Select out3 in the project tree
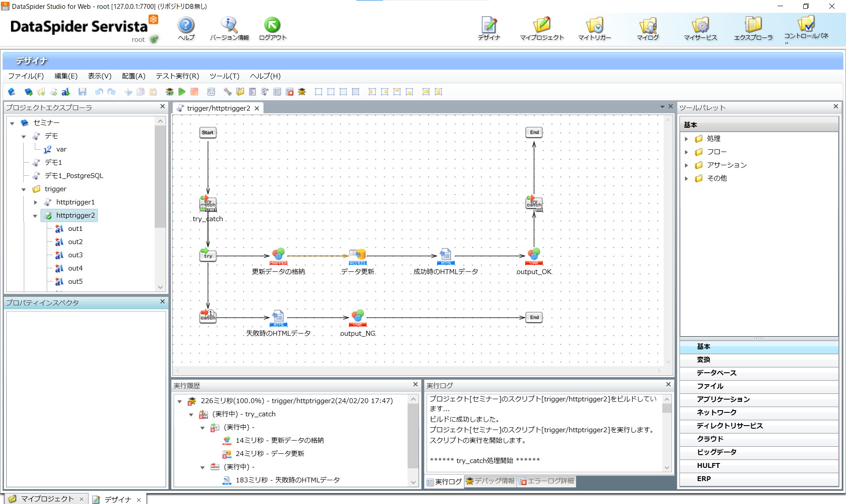Viewport: 846px width, 504px height. click(x=75, y=255)
